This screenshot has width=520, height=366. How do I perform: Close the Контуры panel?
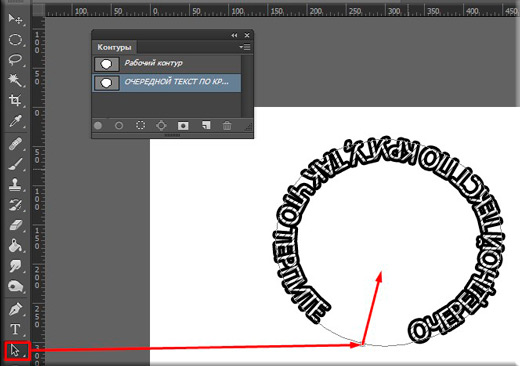point(247,35)
